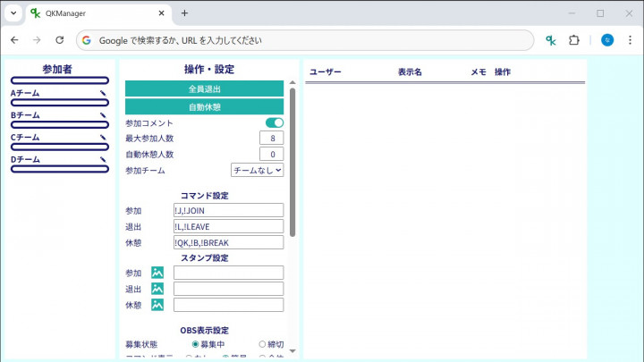Click the 休憩 stamp image icon

[x=157, y=305]
